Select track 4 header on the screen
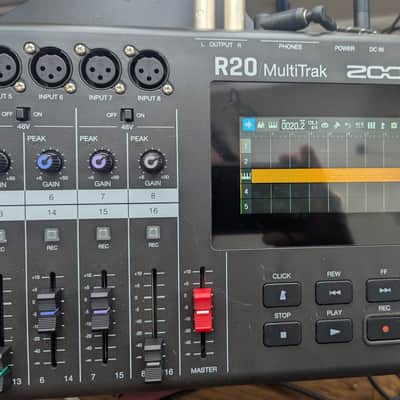 [246, 191]
